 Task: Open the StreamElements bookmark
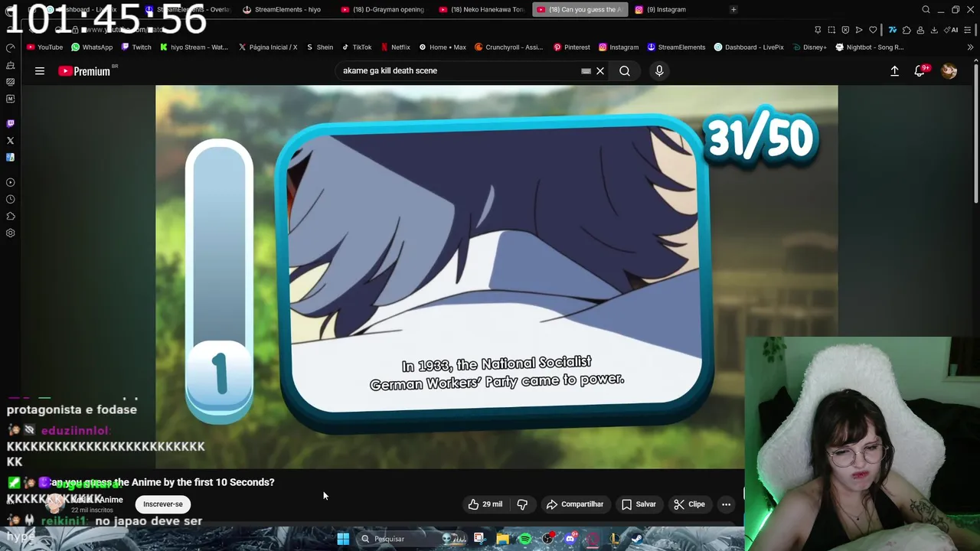pos(676,47)
